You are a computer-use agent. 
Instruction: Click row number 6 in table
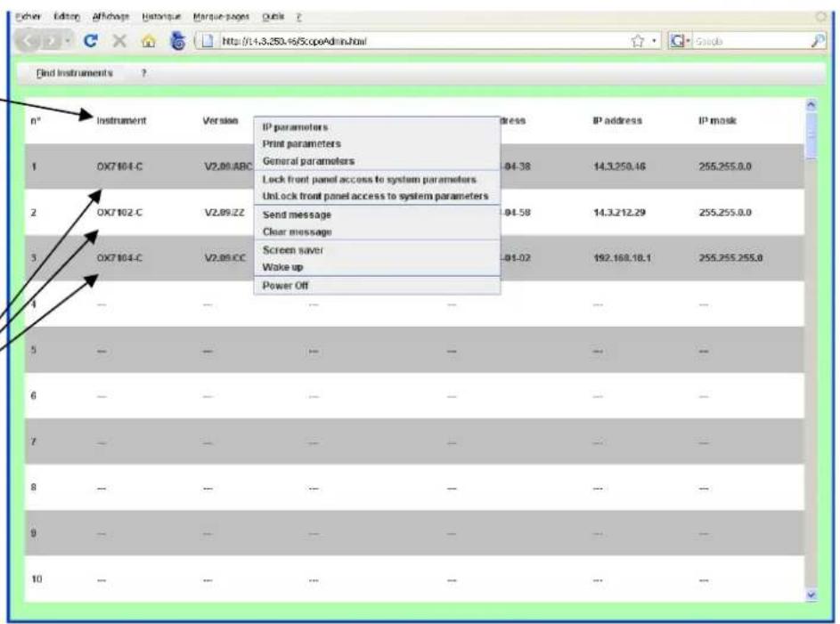coord(33,396)
